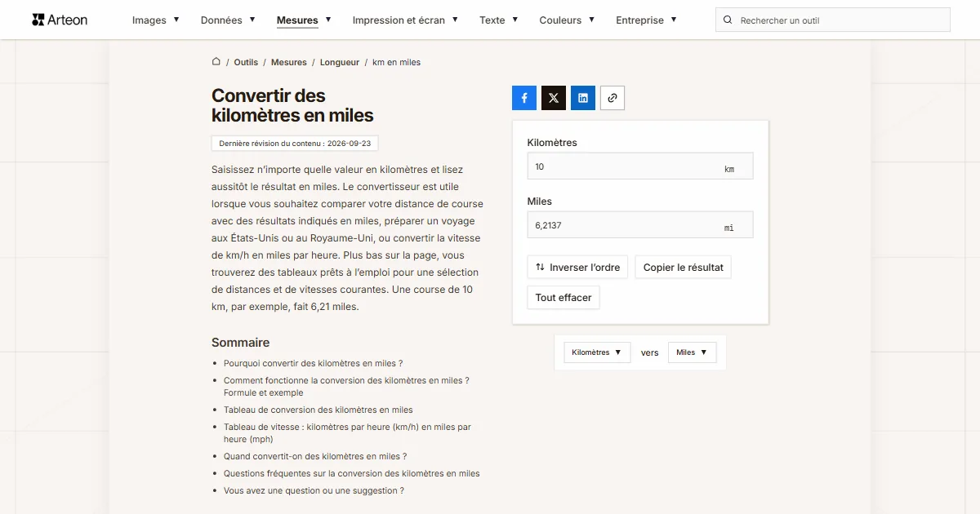Viewport: 980px width, 514px height.
Task: Go to the home breadcrumb icon
Action: (216, 61)
